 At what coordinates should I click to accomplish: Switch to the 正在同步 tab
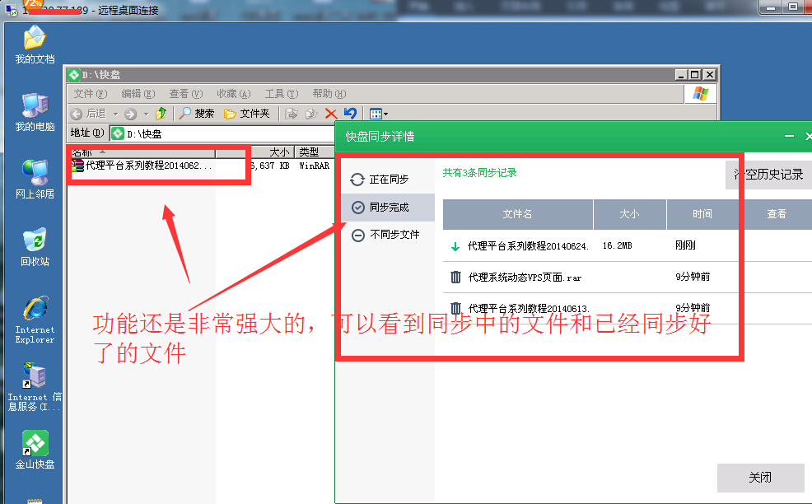pos(388,180)
